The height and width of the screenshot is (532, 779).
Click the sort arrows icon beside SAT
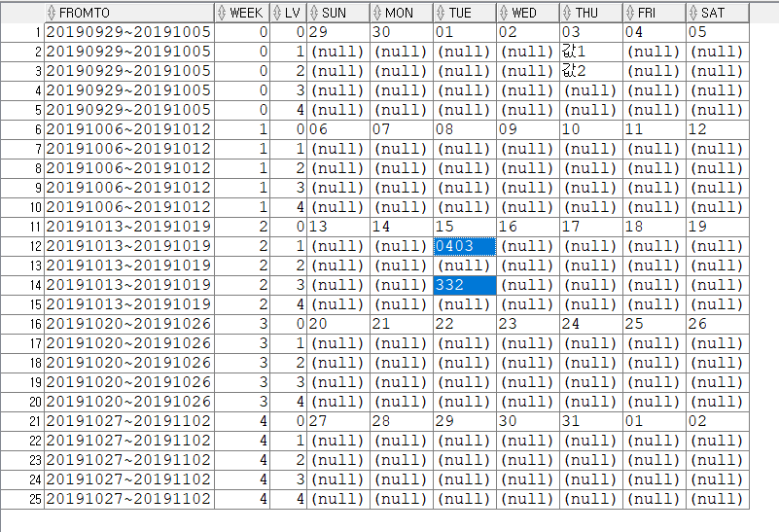(693, 13)
